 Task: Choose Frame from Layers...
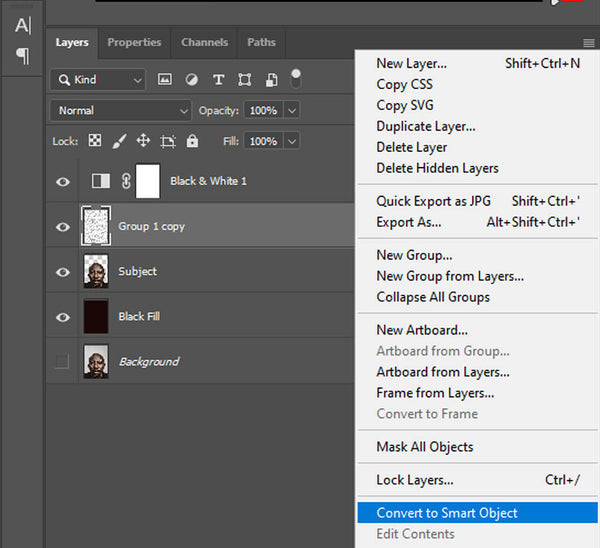(478, 393)
